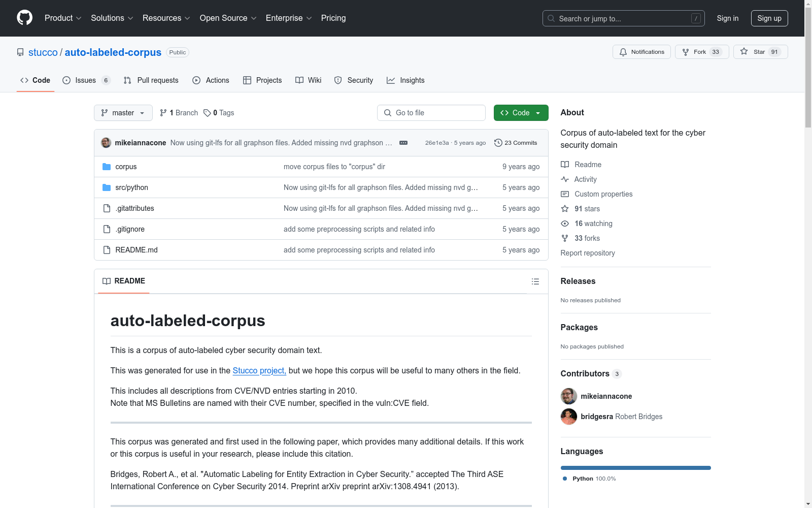
Task: Click the star icon in Star button
Action: [x=744, y=51]
